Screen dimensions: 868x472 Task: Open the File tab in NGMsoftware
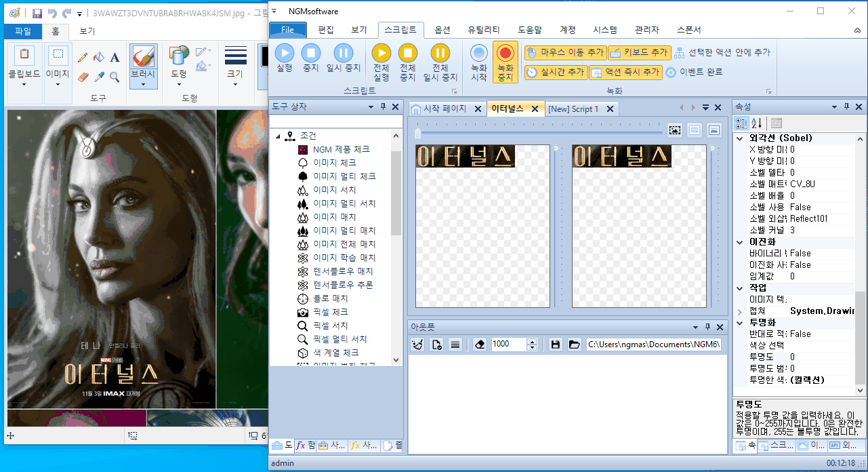287,30
